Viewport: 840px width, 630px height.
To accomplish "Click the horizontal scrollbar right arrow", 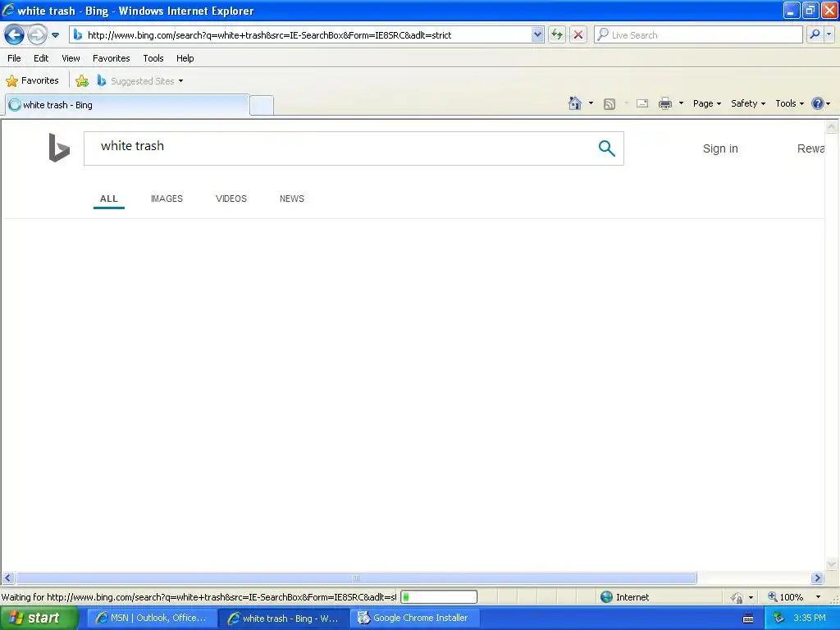I will [817, 578].
